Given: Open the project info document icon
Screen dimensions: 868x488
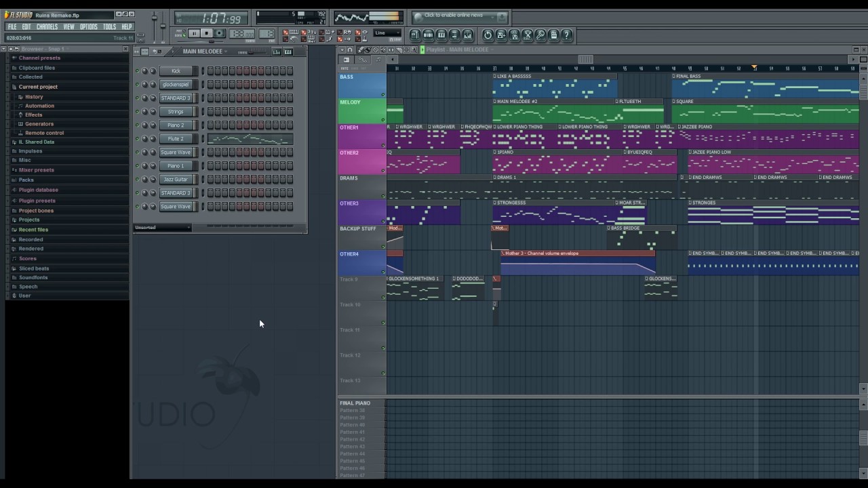Looking at the screenshot, I should 553,35.
